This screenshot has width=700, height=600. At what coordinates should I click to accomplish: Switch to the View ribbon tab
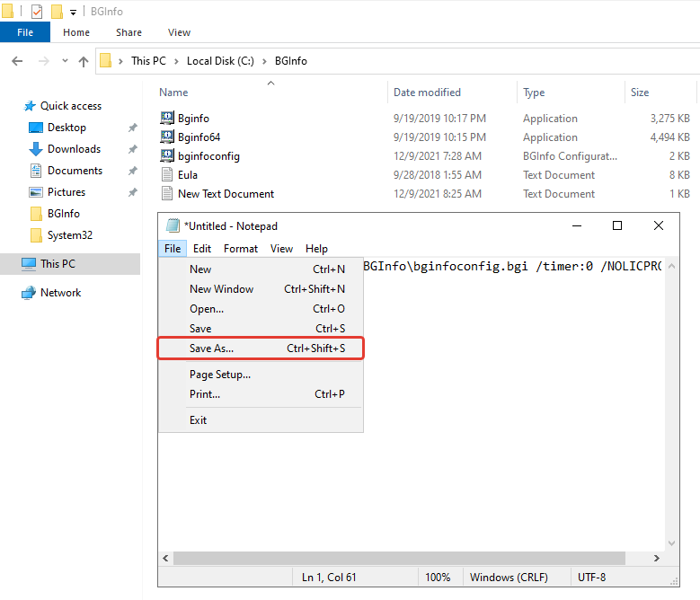tap(179, 32)
